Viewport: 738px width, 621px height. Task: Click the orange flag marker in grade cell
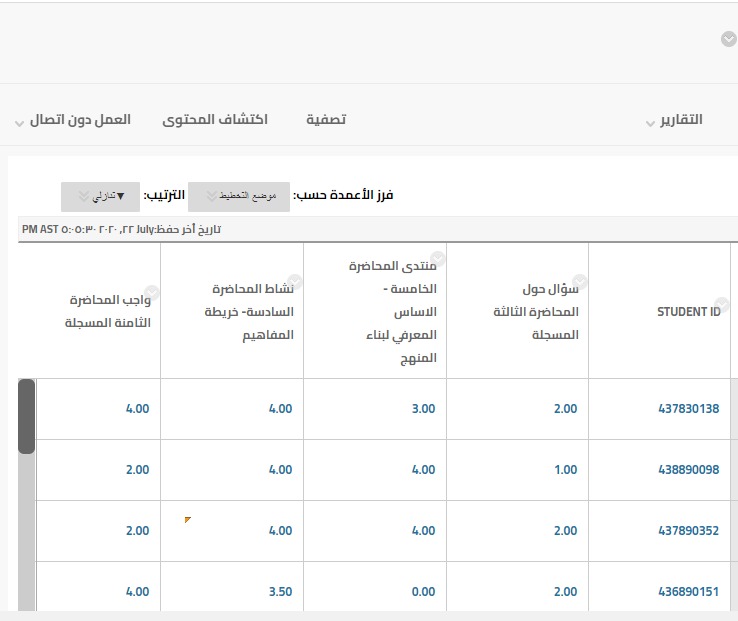[x=188, y=519]
